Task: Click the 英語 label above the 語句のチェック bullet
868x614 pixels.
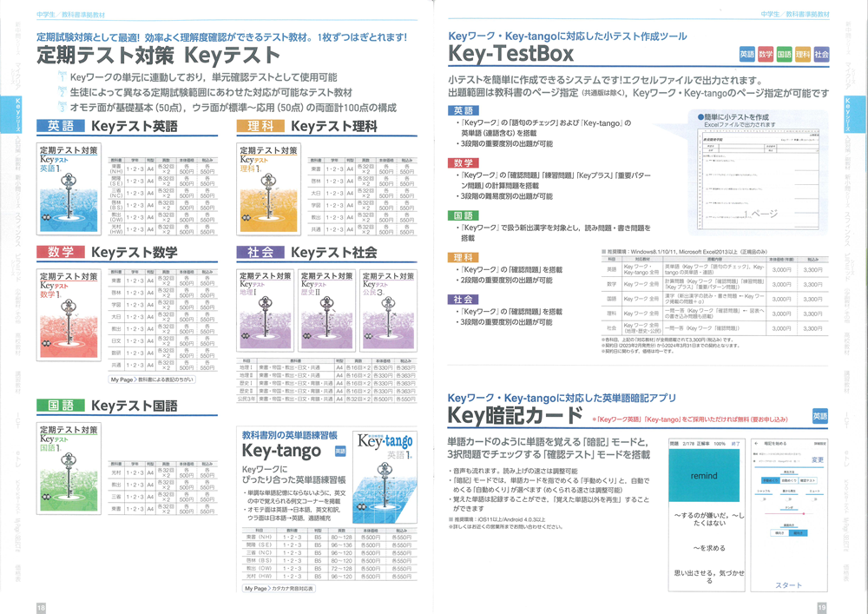Action: point(464,110)
